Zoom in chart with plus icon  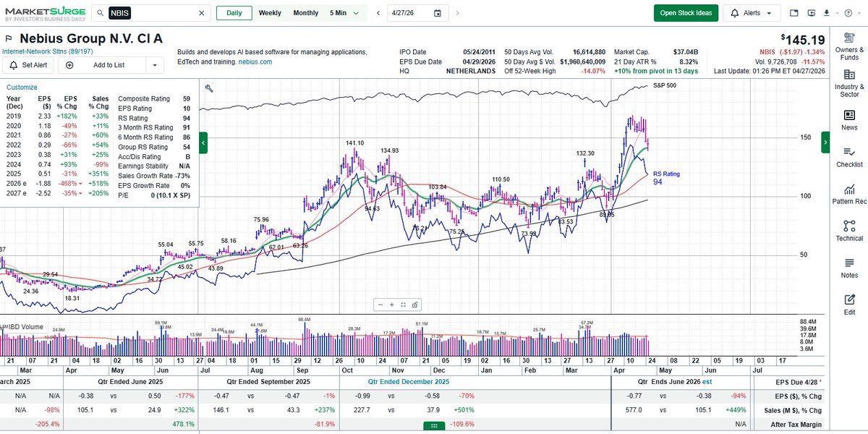pyautogui.click(x=391, y=305)
